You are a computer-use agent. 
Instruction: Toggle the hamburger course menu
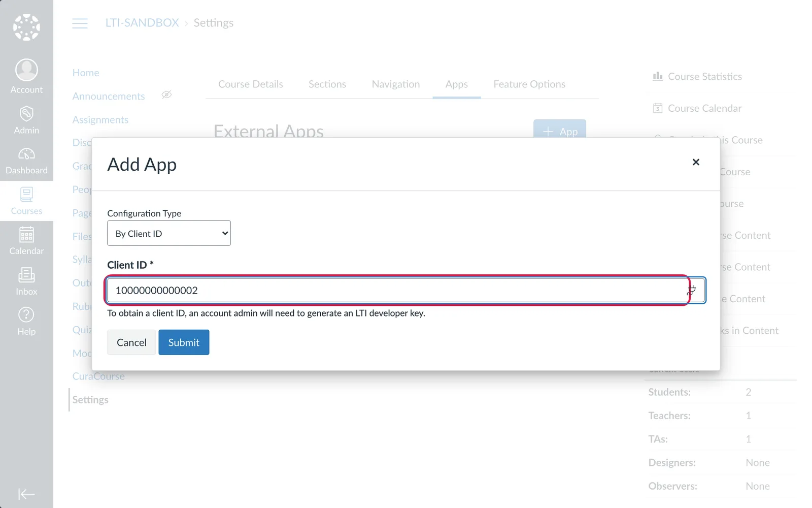[x=80, y=23]
